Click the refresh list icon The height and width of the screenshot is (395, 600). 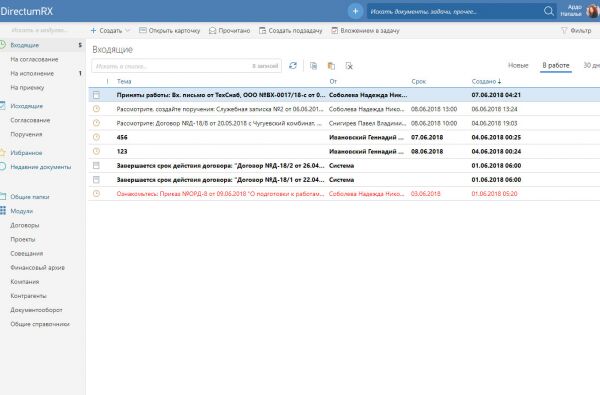point(293,65)
